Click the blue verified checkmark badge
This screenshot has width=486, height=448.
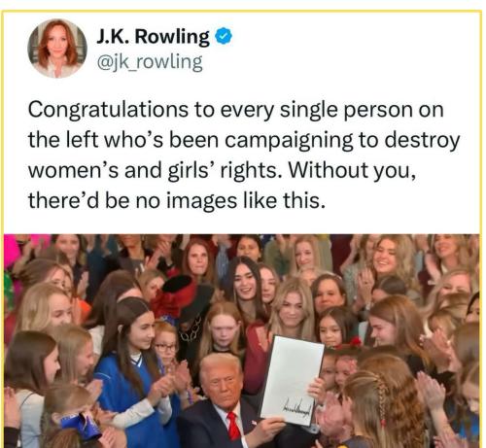pyautogui.click(x=224, y=36)
